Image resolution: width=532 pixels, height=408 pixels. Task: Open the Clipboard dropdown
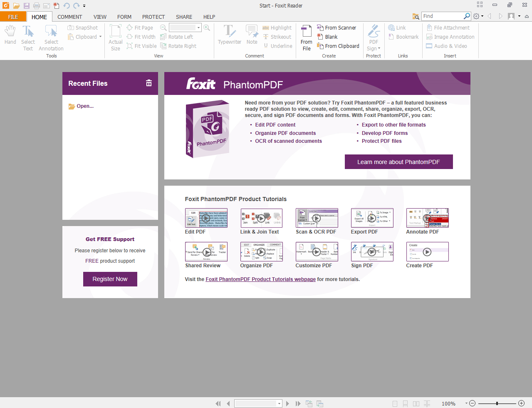pyautogui.click(x=85, y=37)
